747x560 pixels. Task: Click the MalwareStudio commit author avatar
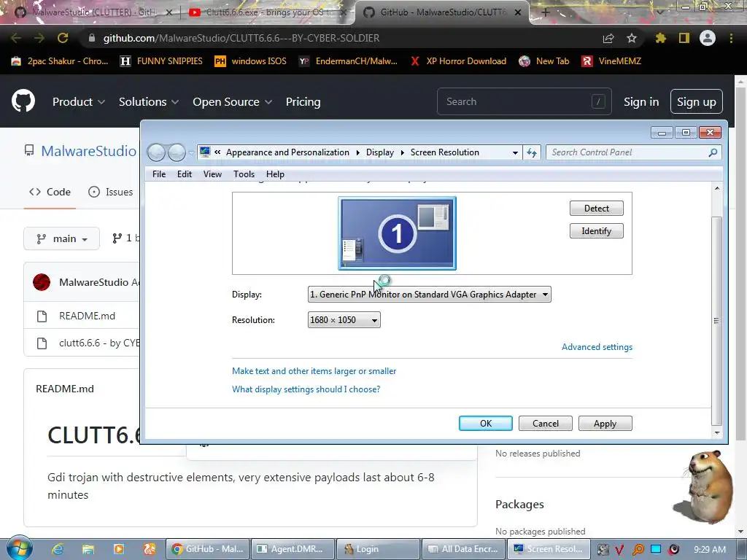pos(42,282)
